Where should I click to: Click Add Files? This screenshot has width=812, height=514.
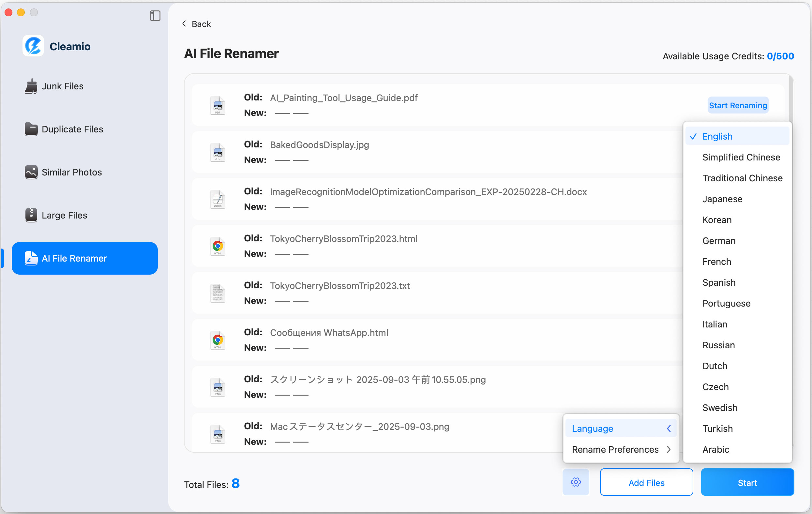click(x=646, y=482)
